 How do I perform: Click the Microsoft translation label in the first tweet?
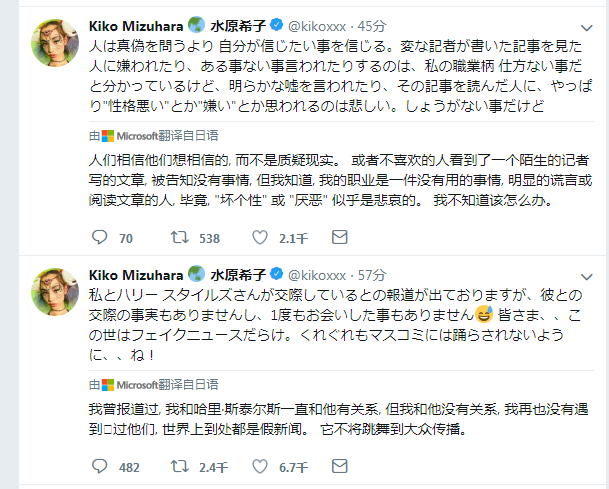[154, 136]
